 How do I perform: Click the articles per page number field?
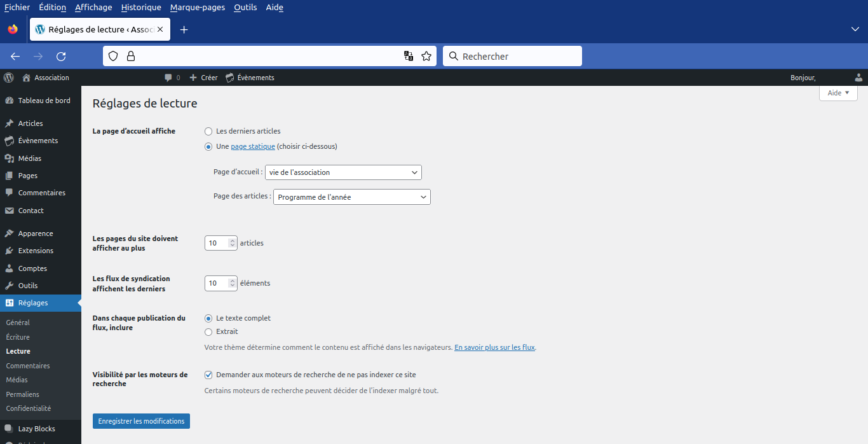[x=217, y=243]
